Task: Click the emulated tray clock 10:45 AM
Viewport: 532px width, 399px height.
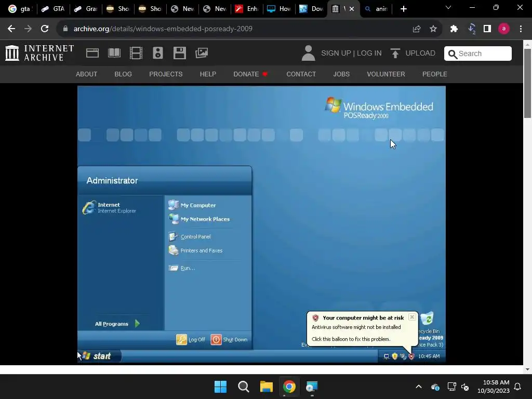Action: pos(429,356)
